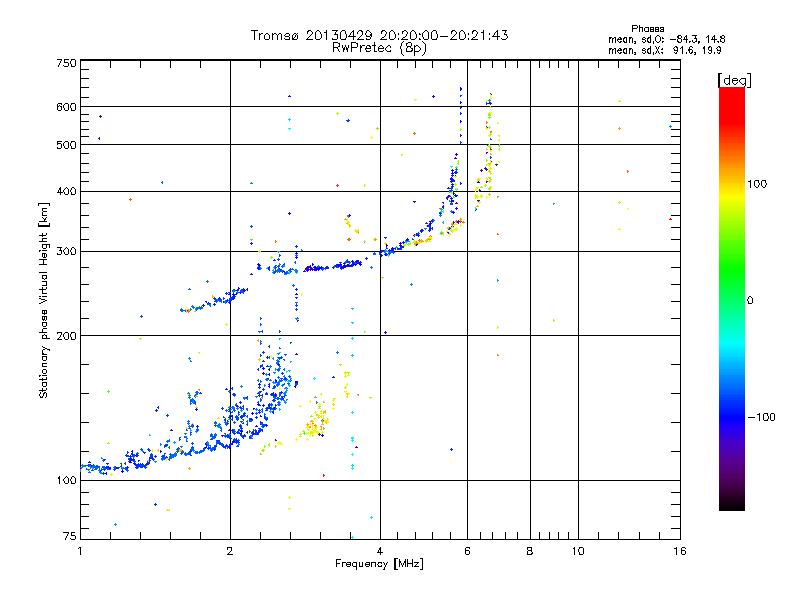Image resolution: width=800 pixels, height=600 pixels.
Task: Click the plot title 'Tromsø 20130429 20:20:00-20:21:43'
Action: click(379, 35)
